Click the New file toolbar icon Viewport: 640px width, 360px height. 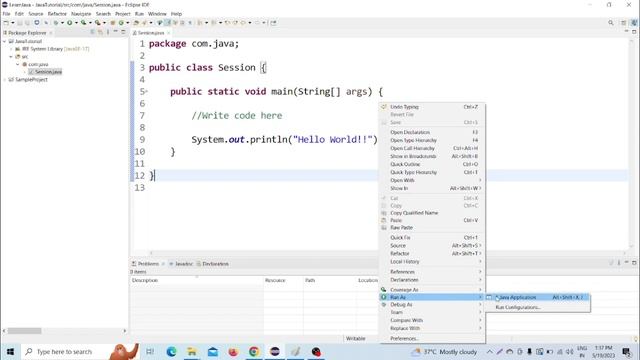coord(6,23)
